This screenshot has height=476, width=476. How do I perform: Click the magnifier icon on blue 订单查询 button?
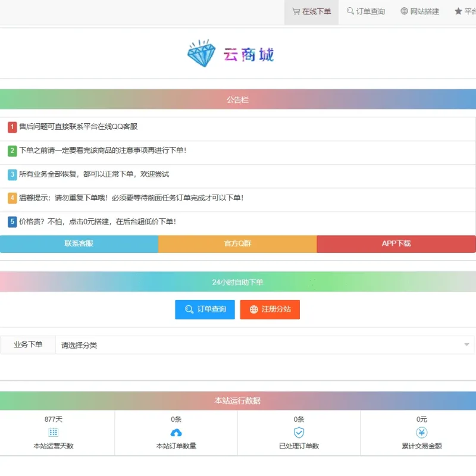[x=189, y=309]
